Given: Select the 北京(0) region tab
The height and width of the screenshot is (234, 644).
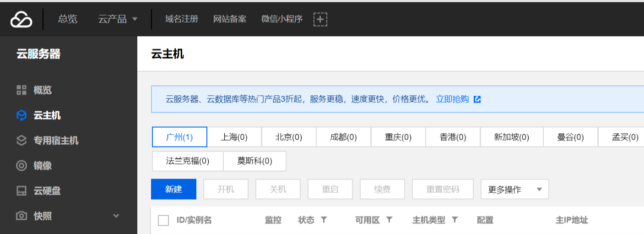Looking at the screenshot, I should (x=289, y=137).
